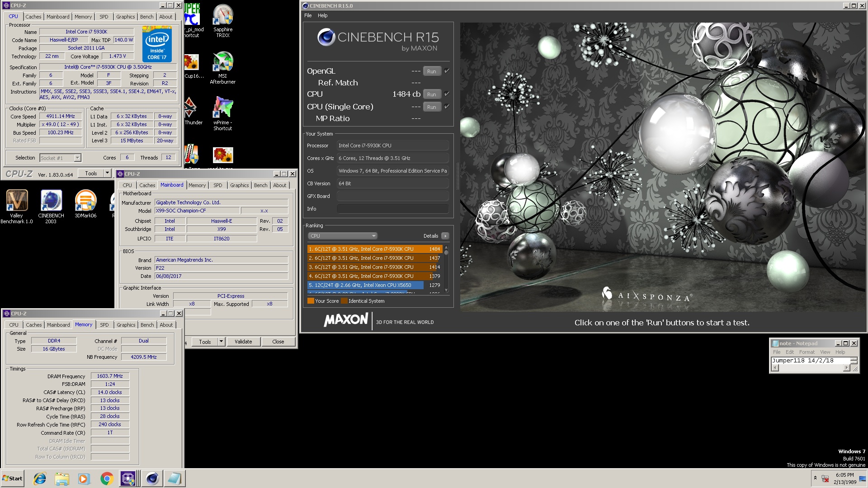This screenshot has width=868, height=488.
Task: Open Google Chrome from taskbar
Action: [x=107, y=479]
